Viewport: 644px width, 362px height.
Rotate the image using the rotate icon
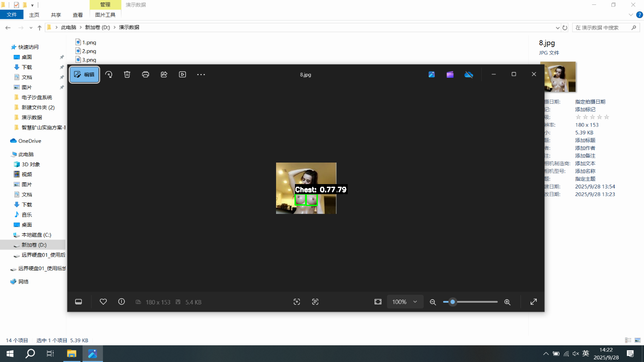click(109, 75)
